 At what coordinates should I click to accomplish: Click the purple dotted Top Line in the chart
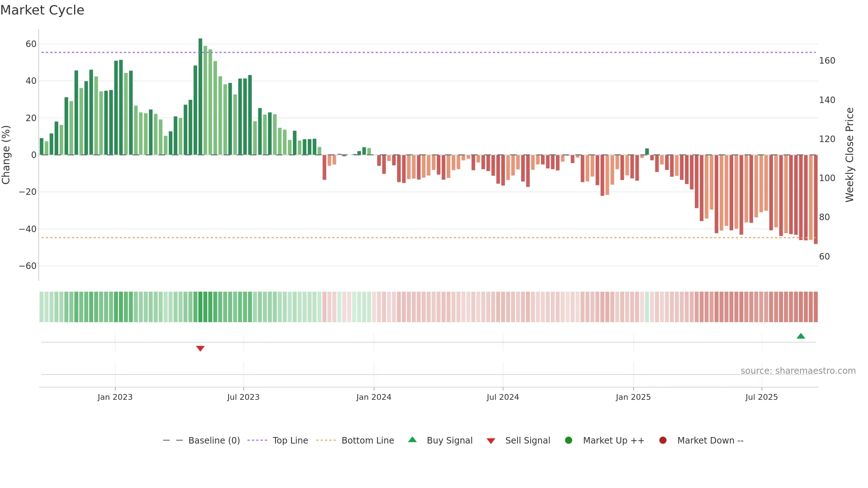[x=429, y=52]
